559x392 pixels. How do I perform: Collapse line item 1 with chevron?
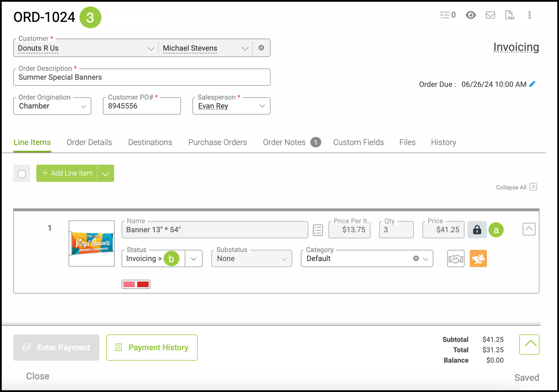pos(529,229)
